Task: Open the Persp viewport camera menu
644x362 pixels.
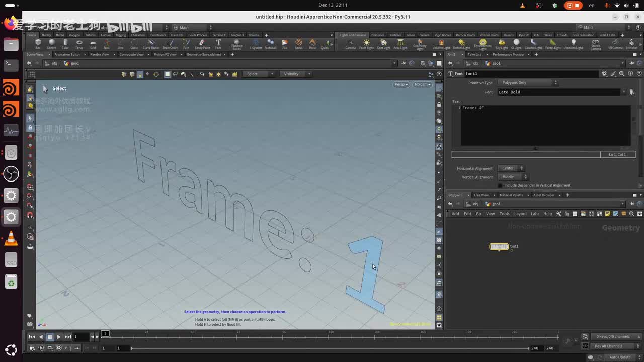Action: (401, 84)
